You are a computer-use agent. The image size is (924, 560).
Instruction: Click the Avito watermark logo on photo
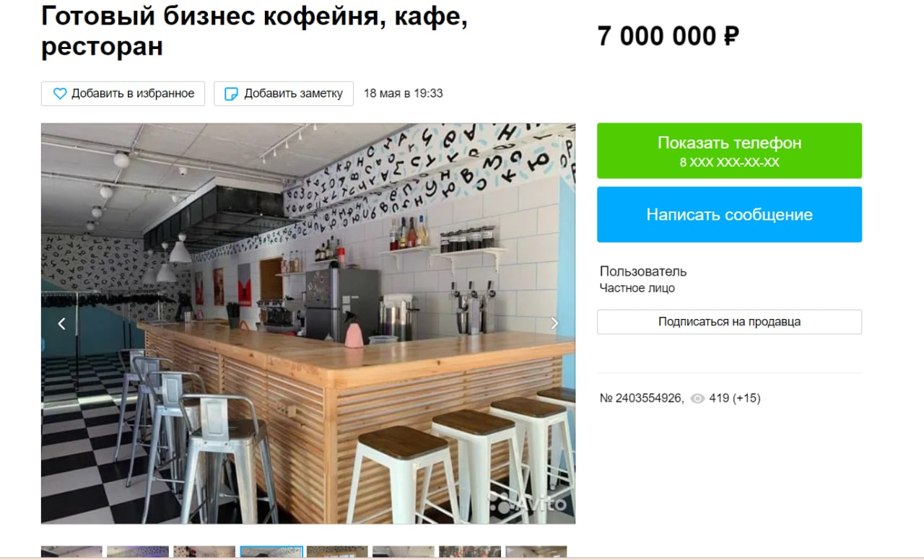528,503
